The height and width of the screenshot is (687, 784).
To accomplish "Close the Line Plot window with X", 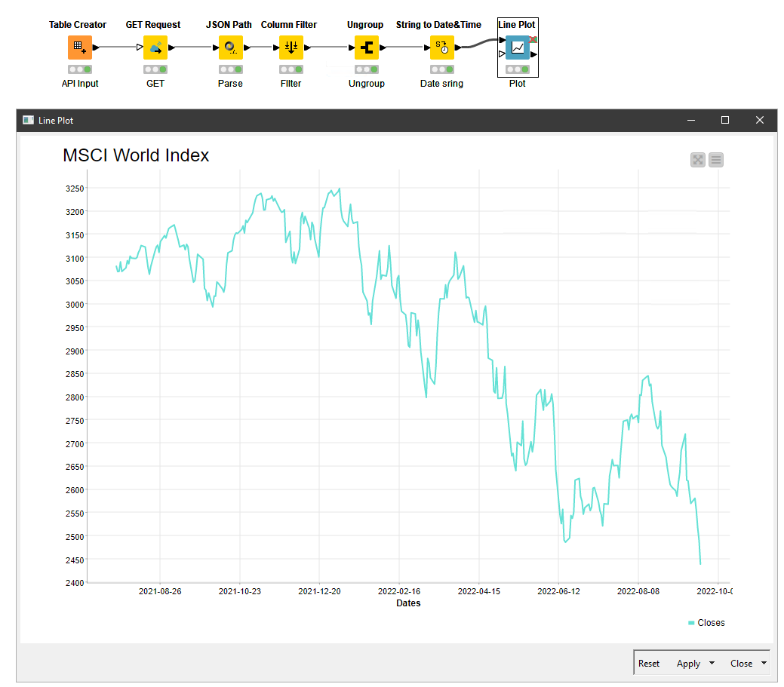I will pyautogui.click(x=760, y=120).
